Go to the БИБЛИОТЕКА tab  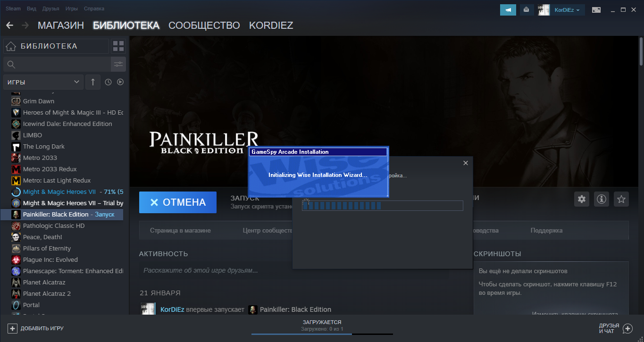(126, 25)
